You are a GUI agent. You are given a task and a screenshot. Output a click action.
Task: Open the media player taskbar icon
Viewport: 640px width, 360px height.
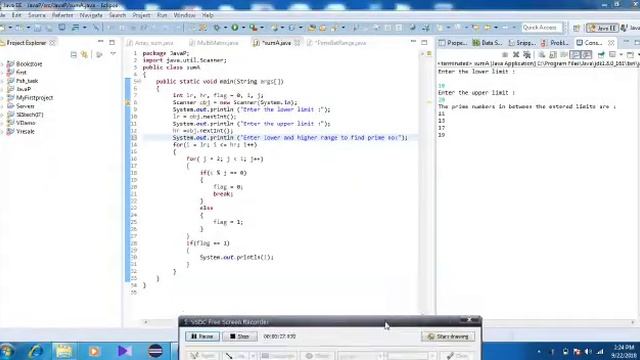94,351
